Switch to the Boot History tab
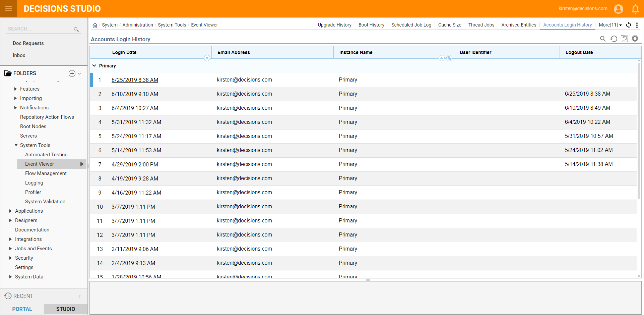Image resolution: width=644 pixels, height=315 pixels. (x=371, y=25)
